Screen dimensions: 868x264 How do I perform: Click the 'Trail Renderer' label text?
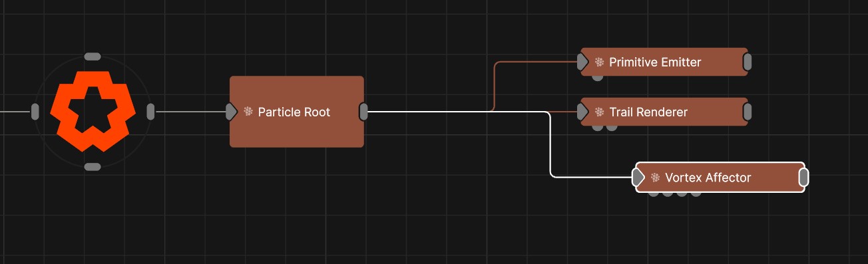click(x=648, y=112)
